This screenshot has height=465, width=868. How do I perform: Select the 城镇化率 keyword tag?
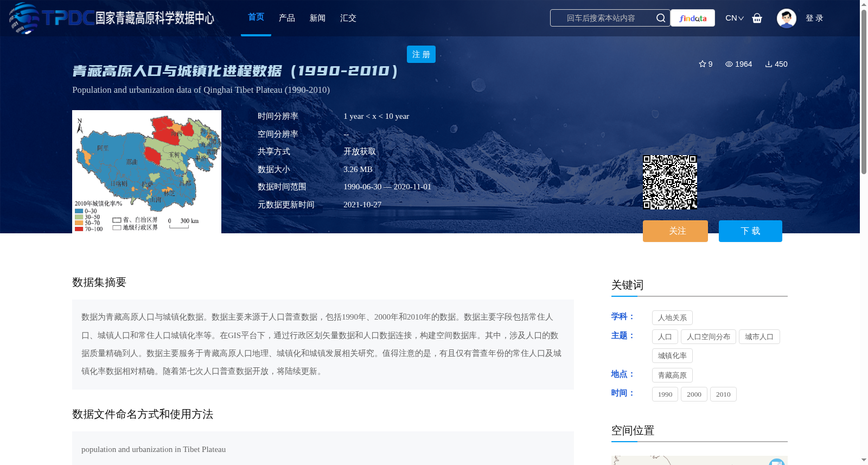coord(672,356)
